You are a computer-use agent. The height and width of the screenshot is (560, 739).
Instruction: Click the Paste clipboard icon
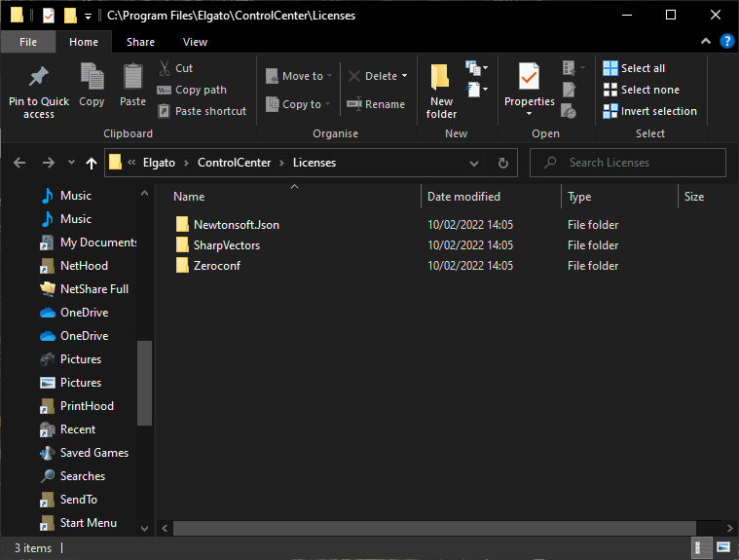(133, 77)
